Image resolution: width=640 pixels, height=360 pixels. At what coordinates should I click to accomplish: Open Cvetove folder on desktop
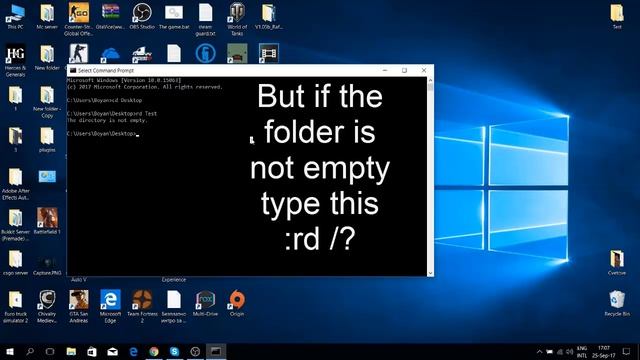coord(617,262)
